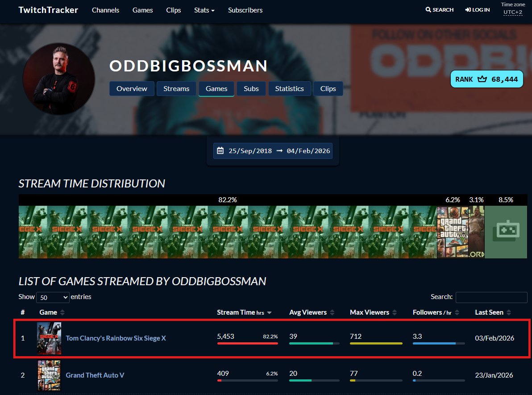
Task: Switch to the Streams tab
Action: pyautogui.click(x=176, y=88)
